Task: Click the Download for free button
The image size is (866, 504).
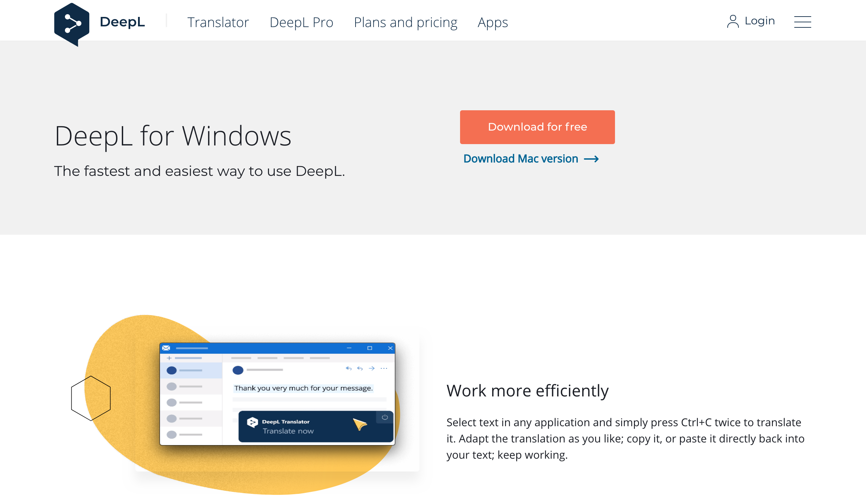Action: (x=537, y=127)
